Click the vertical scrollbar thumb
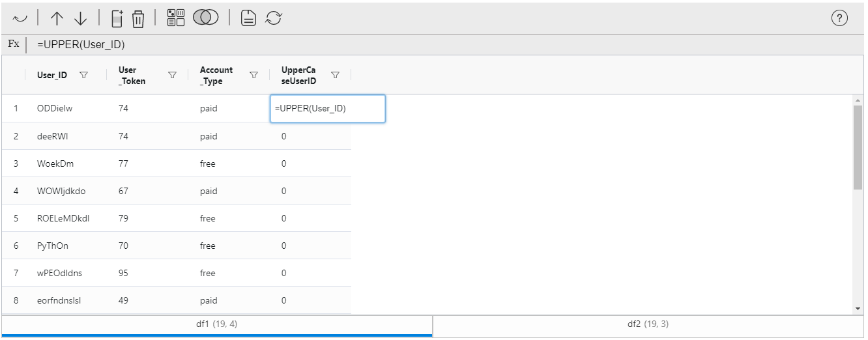 click(858, 147)
